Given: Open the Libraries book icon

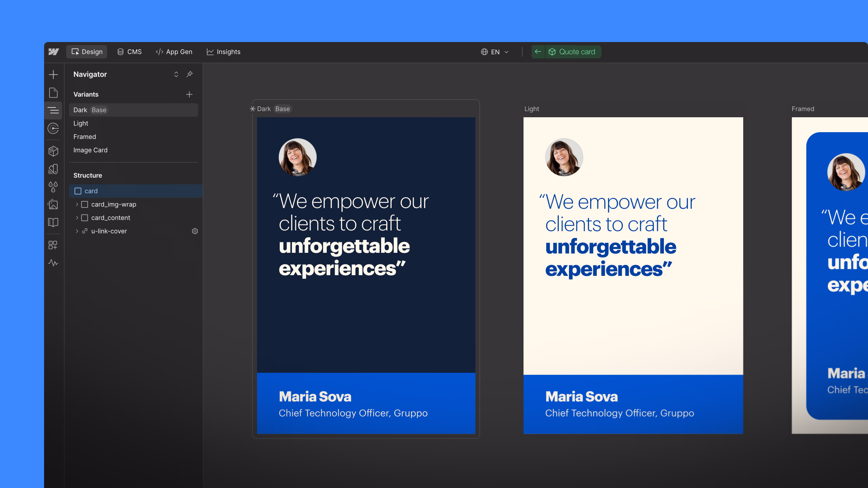Looking at the screenshot, I should pos(53,222).
